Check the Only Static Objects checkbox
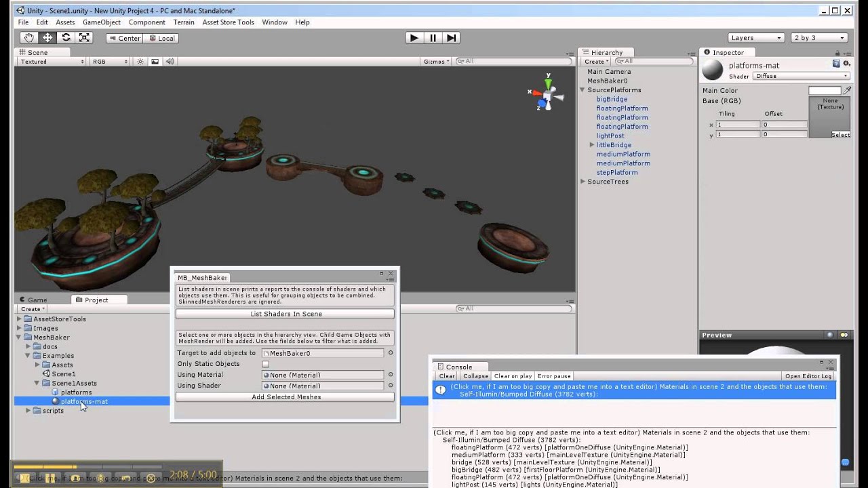Image resolution: width=868 pixels, height=488 pixels. pos(266,364)
